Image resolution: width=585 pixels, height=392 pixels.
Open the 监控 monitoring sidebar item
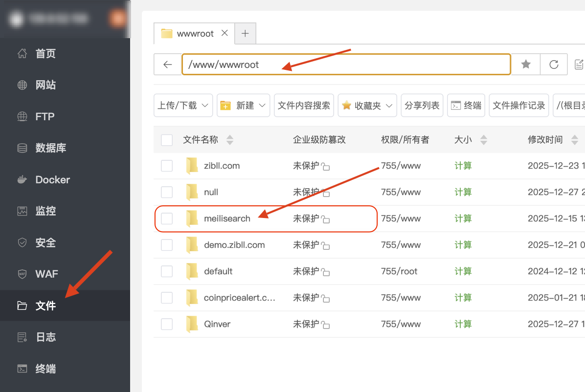(x=45, y=211)
